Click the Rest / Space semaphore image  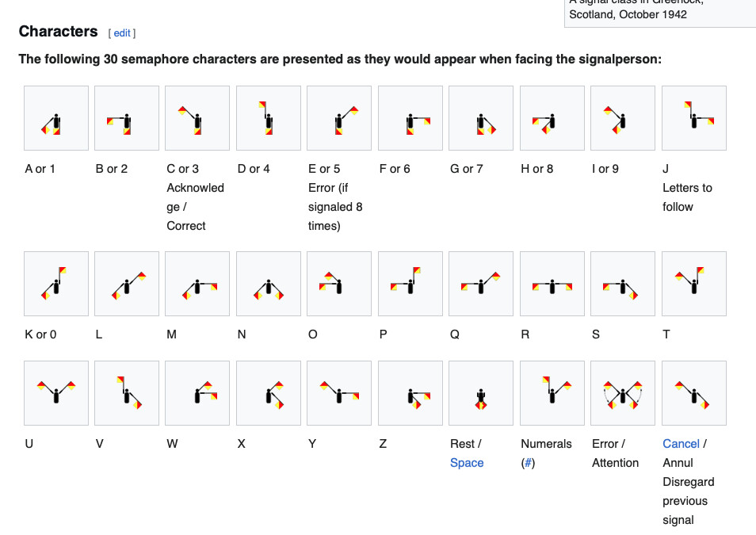(x=480, y=393)
